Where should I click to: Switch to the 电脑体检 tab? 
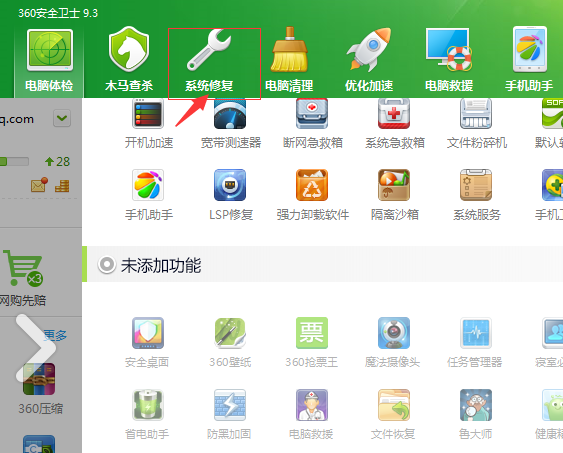tap(49, 62)
